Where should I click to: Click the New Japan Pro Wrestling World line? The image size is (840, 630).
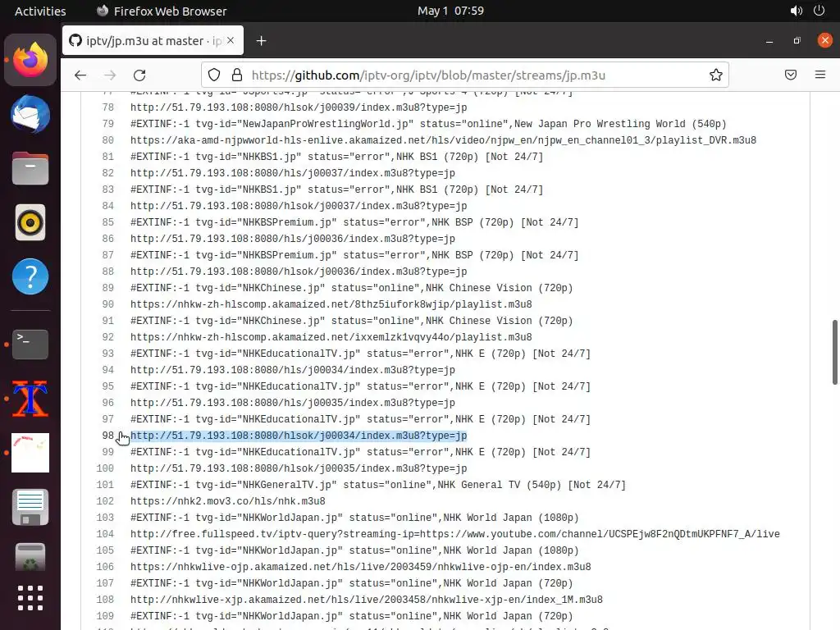coord(428,124)
